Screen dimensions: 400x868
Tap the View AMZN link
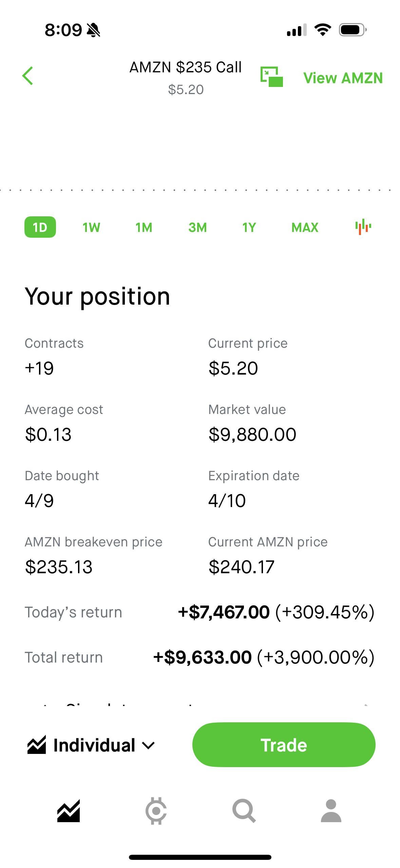[343, 78]
